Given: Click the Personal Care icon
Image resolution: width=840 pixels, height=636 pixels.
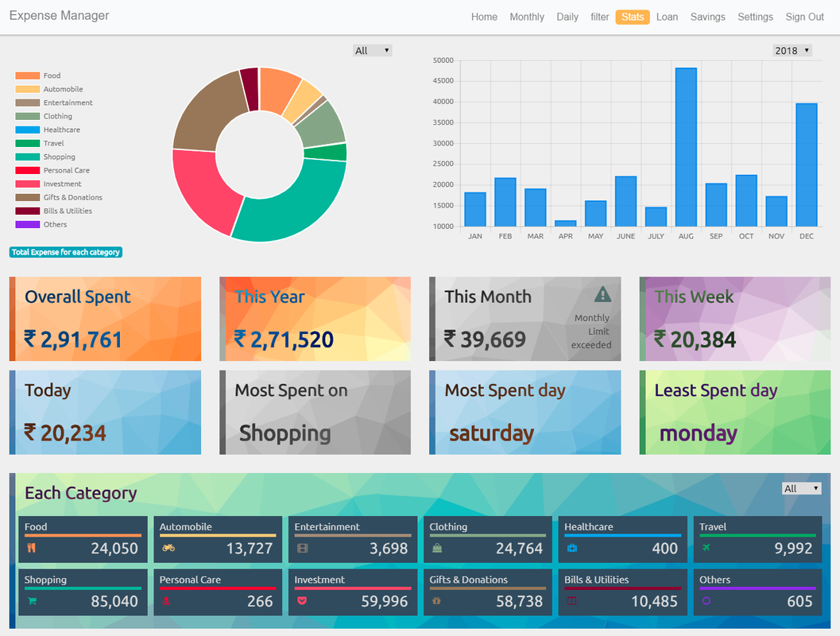Looking at the screenshot, I should (167, 601).
